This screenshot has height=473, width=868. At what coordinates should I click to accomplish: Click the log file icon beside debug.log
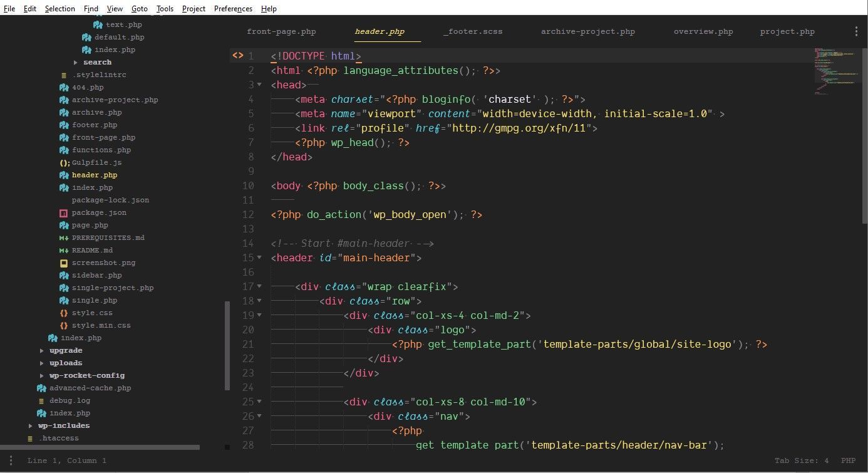[41, 401]
